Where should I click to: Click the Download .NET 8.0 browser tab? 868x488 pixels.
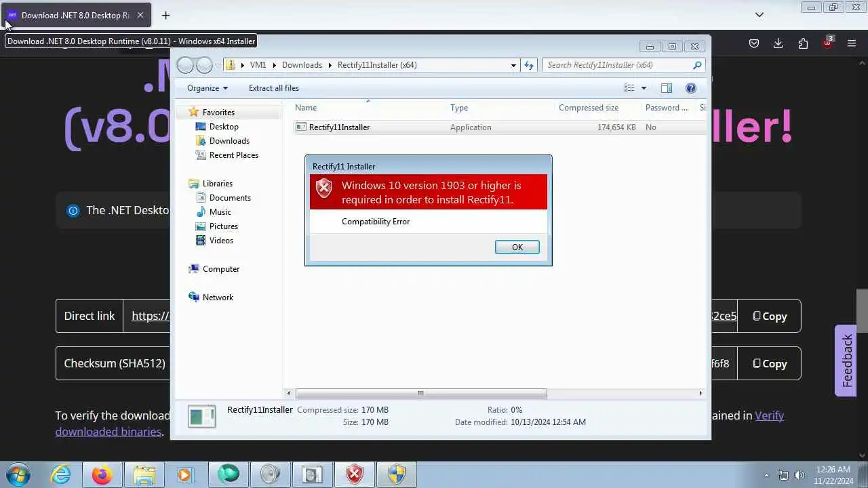(76, 15)
